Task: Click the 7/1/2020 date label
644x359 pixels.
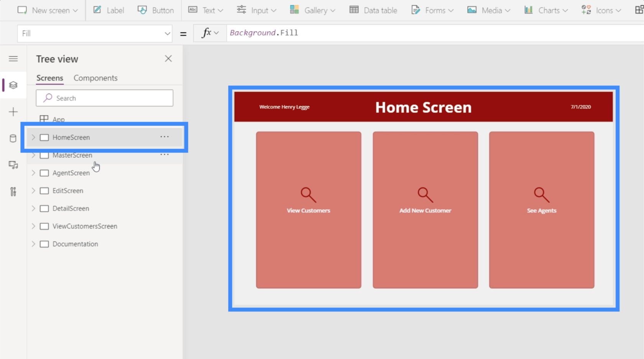Action: tap(581, 107)
